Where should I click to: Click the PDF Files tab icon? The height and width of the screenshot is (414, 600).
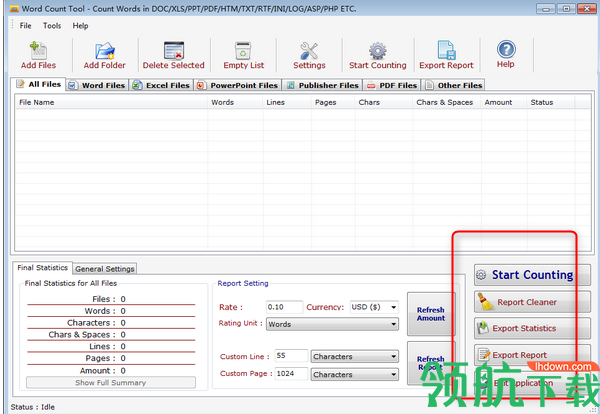tap(371, 86)
